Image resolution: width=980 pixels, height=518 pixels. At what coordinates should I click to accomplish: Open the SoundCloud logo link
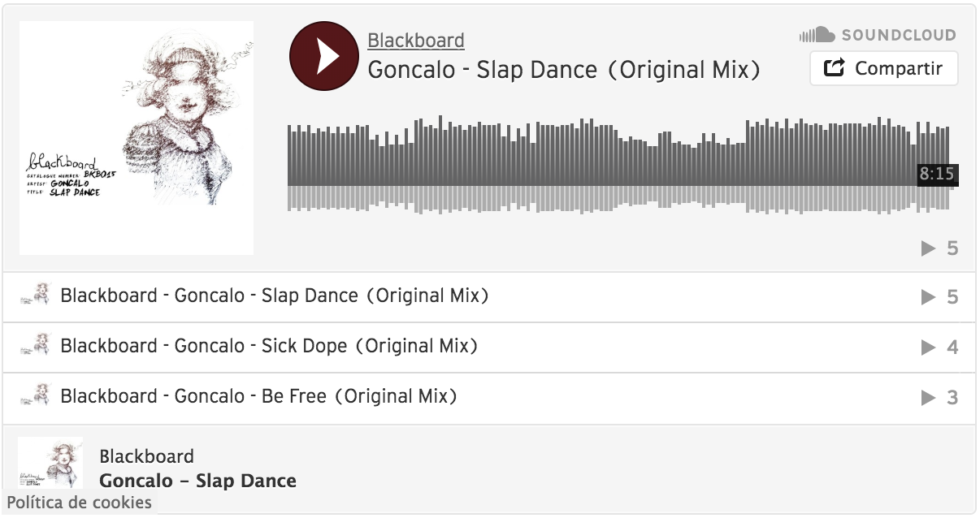(878, 35)
